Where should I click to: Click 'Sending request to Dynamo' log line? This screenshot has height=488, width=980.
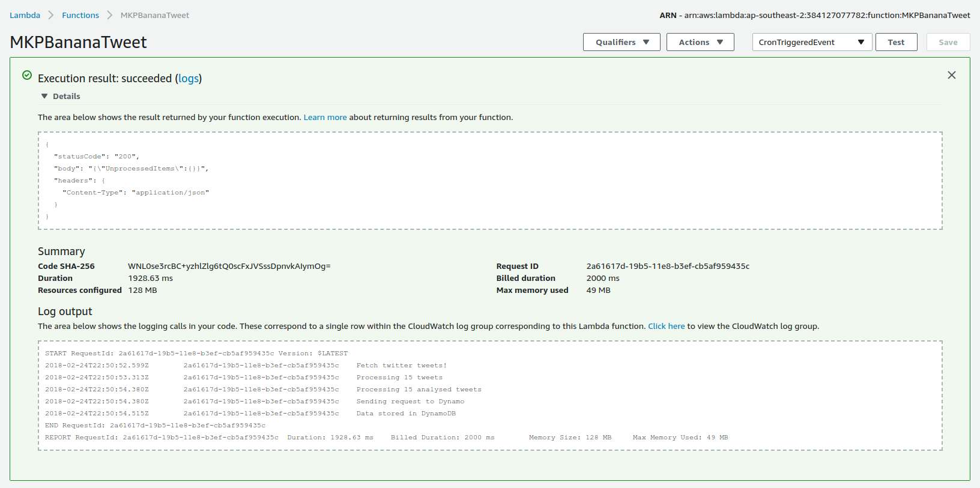[255, 402]
